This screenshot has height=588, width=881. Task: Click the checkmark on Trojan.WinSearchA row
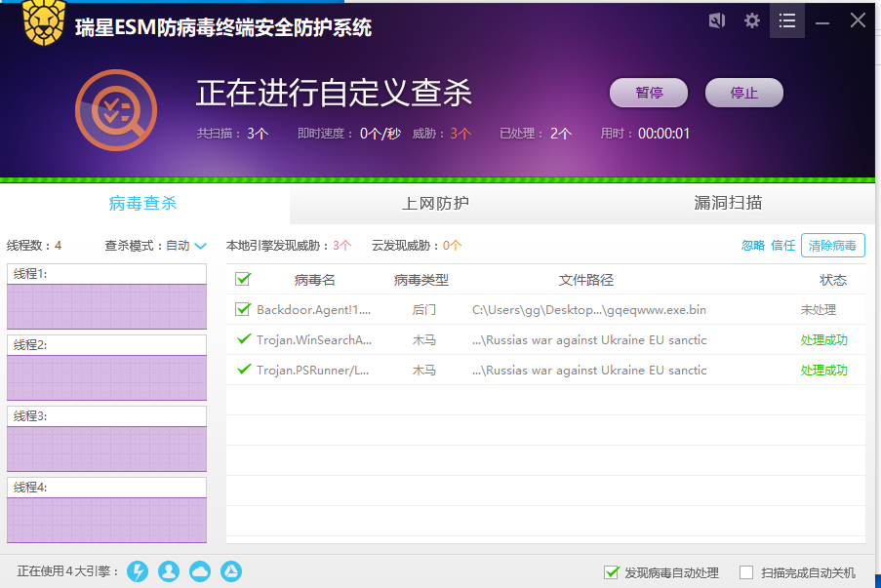(244, 339)
